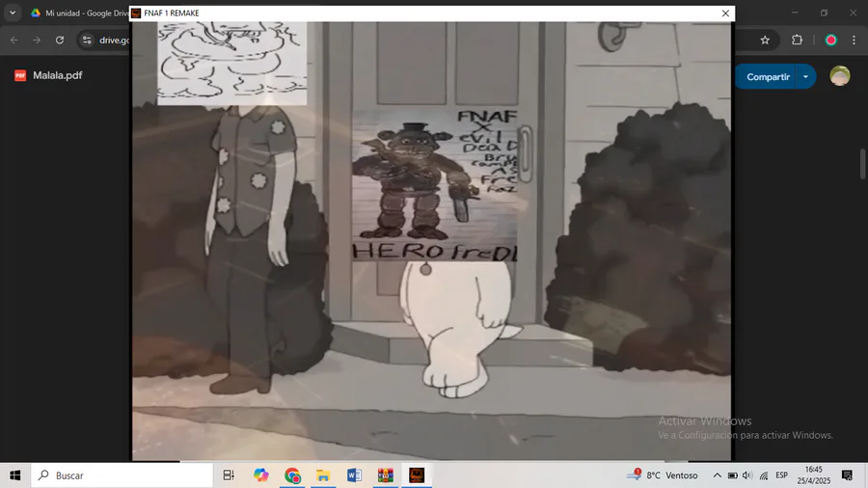The height and width of the screenshot is (488, 868).
Task: Expand the Compartir dropdown arrow
Action: 806,77
